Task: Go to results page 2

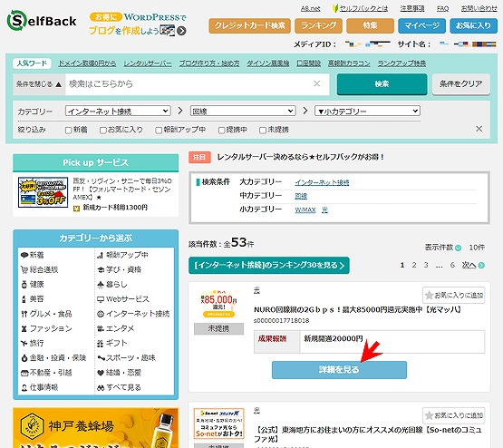Action: pyautogui.click(x=414, y=265)
